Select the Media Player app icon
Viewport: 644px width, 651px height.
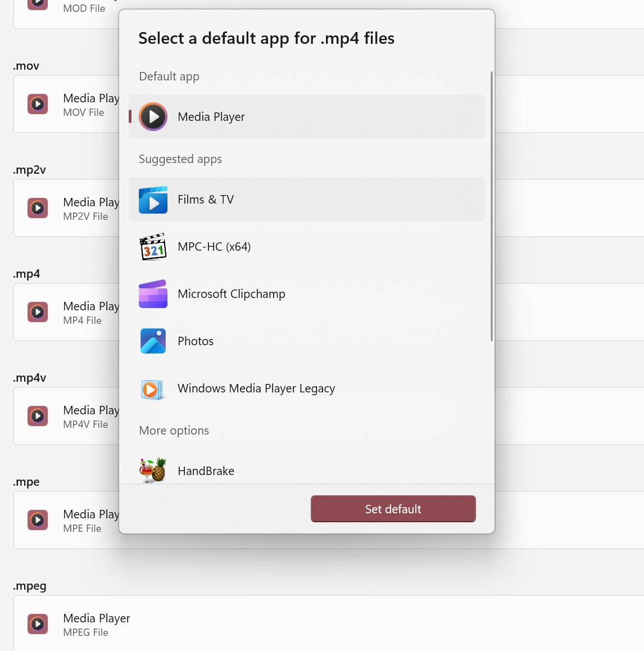click(x=153, y=116)
